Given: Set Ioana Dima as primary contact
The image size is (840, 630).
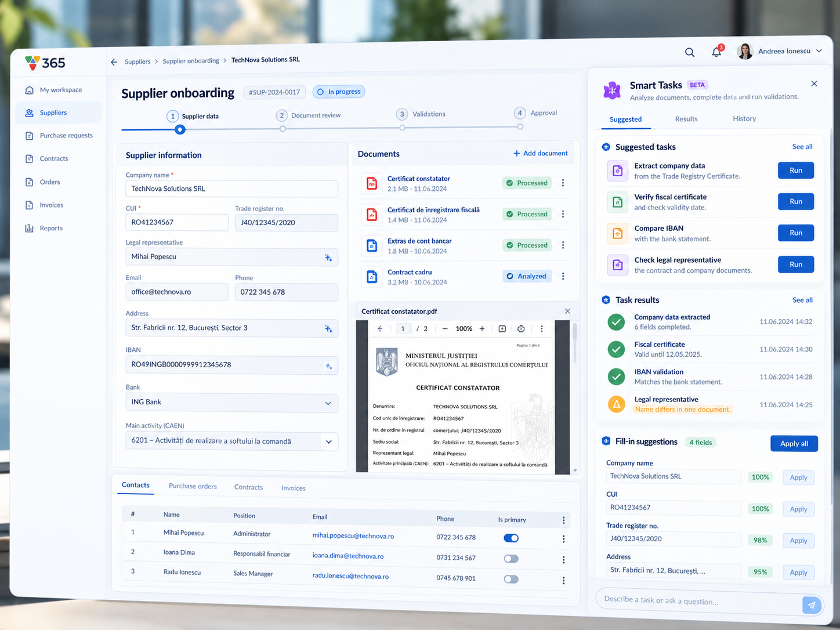Looking at the screenshot, I should 511,559.
